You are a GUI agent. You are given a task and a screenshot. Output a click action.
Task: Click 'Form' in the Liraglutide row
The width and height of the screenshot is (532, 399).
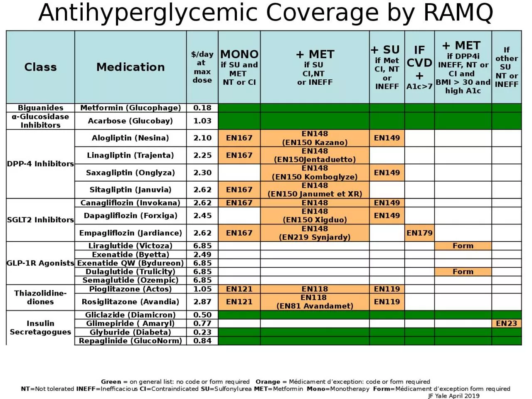click(x=463, y=246)
